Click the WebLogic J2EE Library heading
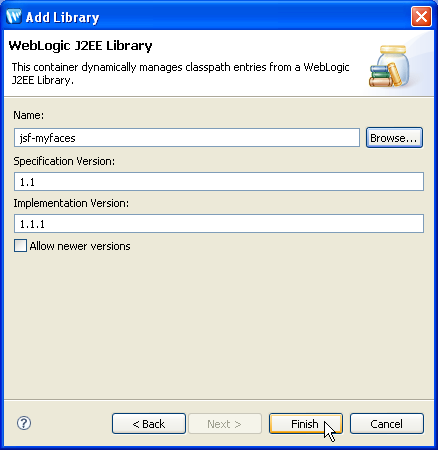 [80, 46]
